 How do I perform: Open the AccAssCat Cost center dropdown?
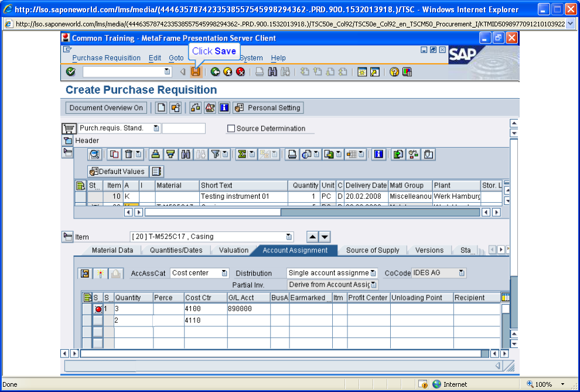click(x=224, y=273)
